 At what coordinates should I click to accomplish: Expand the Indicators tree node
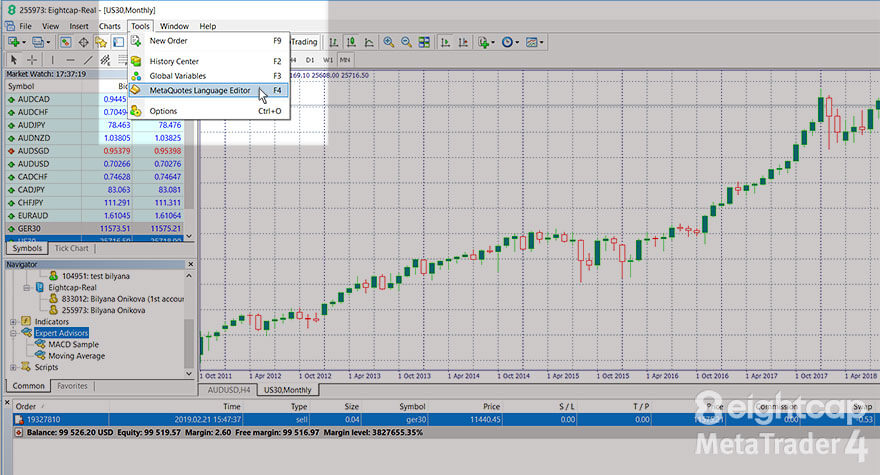[x=13, y=322]
